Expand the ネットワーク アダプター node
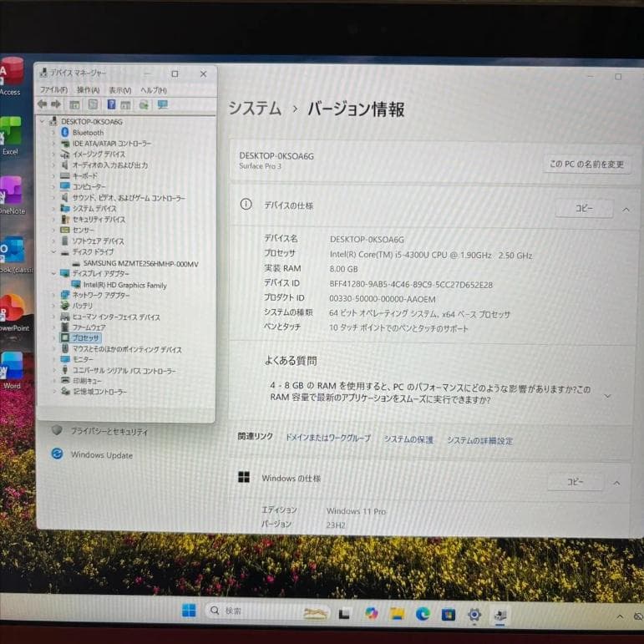The width and height of the screenshot is (644, 644). click(x=53, y=295)
